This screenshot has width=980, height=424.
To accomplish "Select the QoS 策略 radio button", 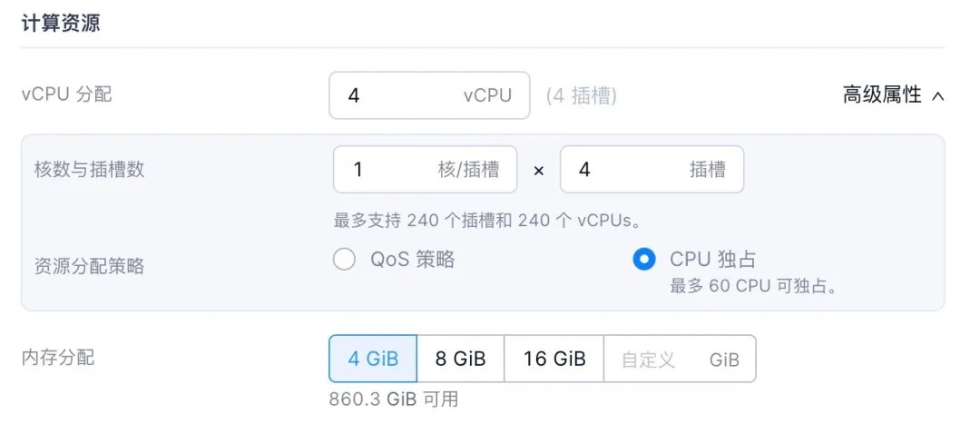I will [344, 261].
